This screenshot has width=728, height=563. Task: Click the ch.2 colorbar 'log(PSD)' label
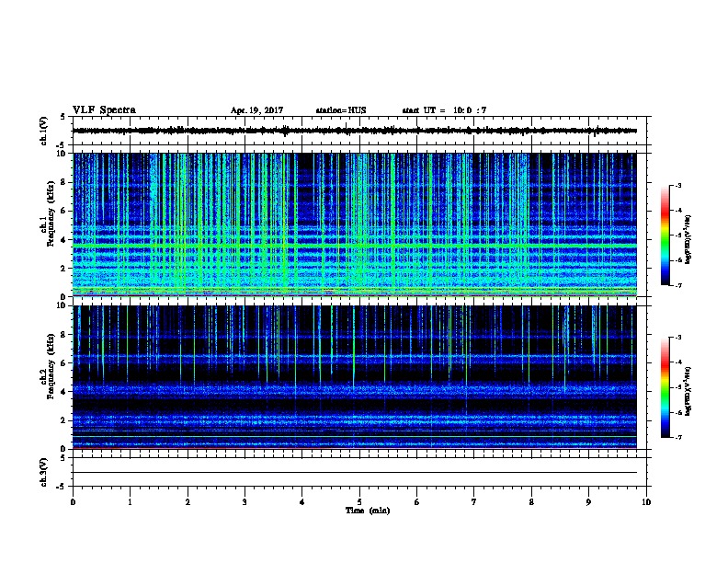[688, 391]
